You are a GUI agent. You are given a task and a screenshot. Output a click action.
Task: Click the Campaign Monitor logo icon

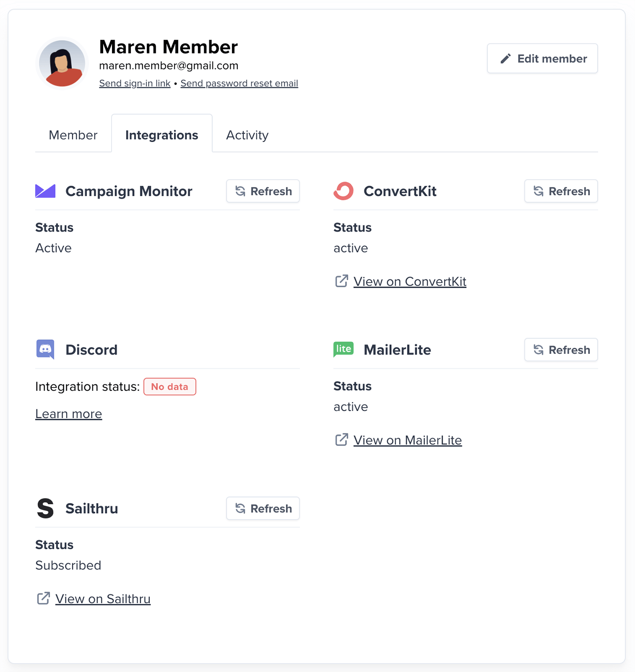pos(45,191)
